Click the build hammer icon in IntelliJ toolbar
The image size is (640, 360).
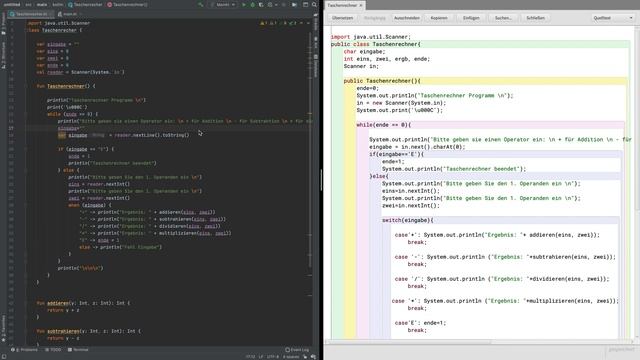(201, 4)
